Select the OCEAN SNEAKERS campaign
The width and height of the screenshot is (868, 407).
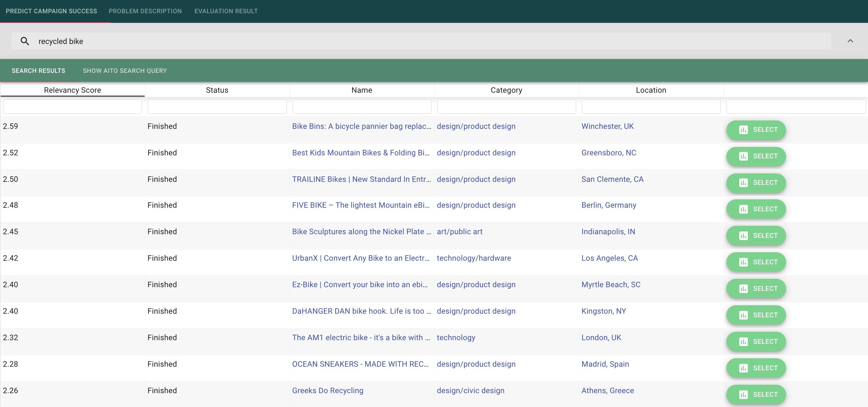(x=756, y=368)
